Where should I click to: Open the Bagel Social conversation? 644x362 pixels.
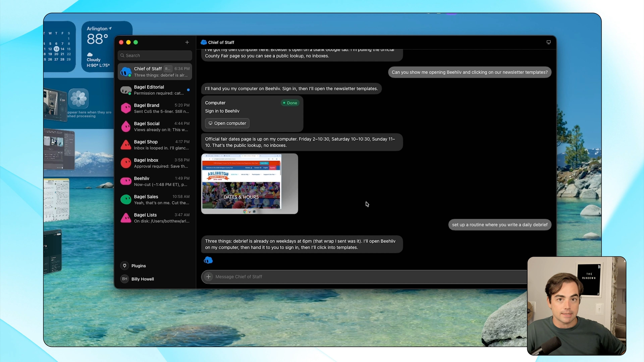[x=155, y=126]
